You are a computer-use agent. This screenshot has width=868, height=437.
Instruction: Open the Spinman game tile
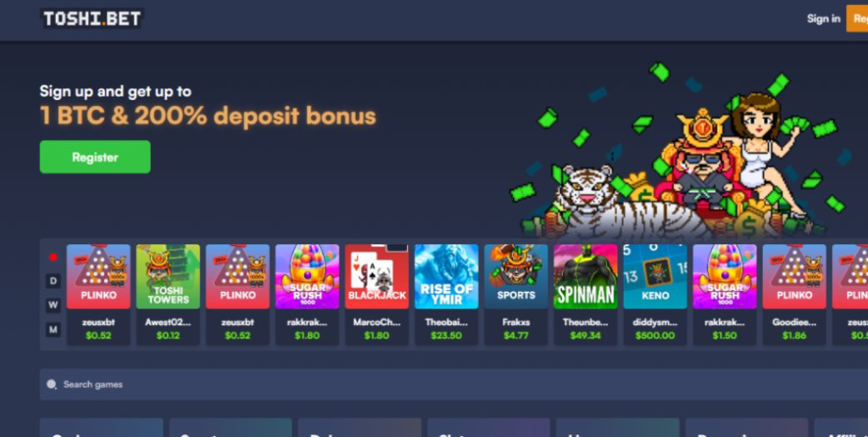coord(586,277)
